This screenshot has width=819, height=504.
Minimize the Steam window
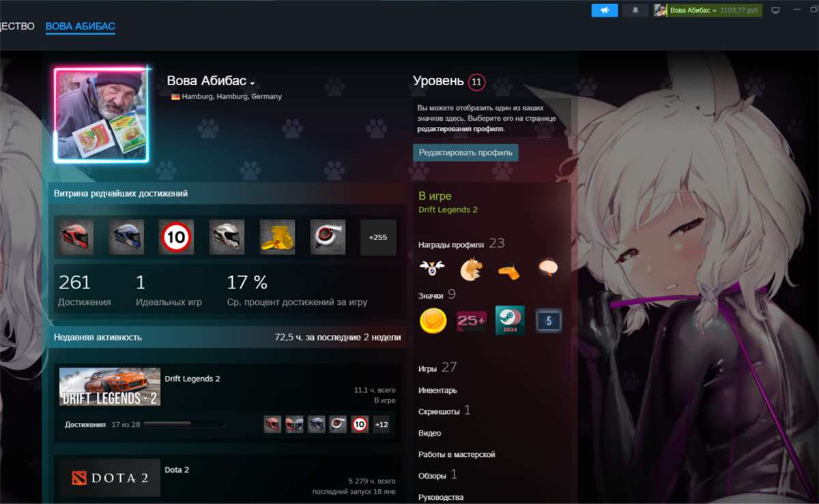click(797, 10)
